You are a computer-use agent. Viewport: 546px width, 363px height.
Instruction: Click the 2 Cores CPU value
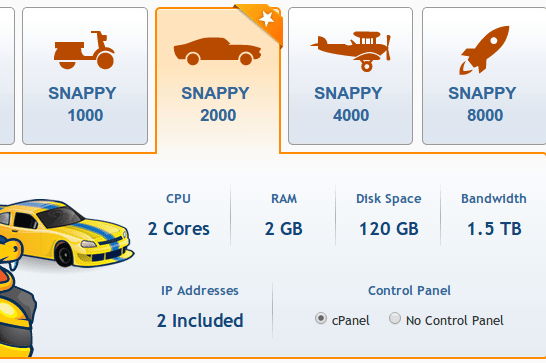179,229
